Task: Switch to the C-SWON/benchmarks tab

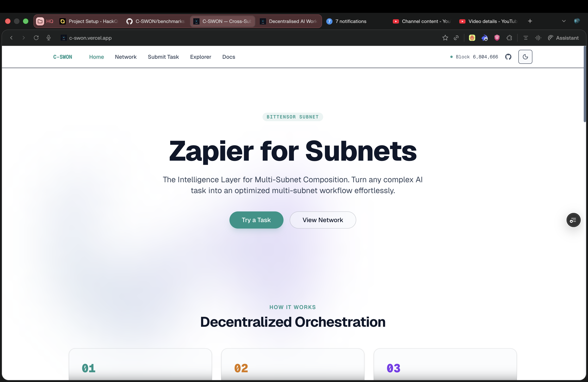Action: coord(156,21)
